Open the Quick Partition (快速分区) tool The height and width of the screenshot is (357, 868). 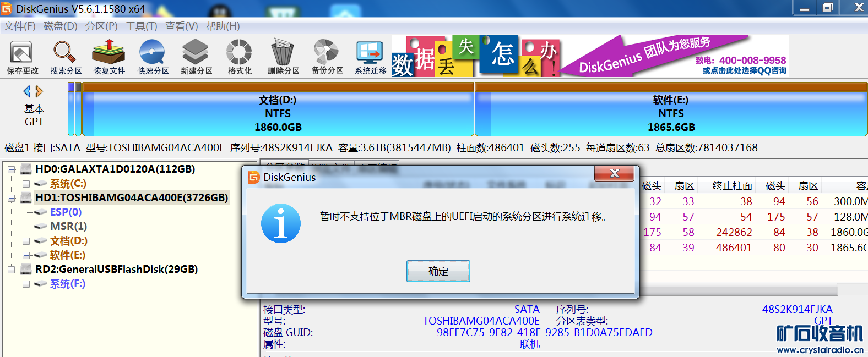(x=153, y=57)
